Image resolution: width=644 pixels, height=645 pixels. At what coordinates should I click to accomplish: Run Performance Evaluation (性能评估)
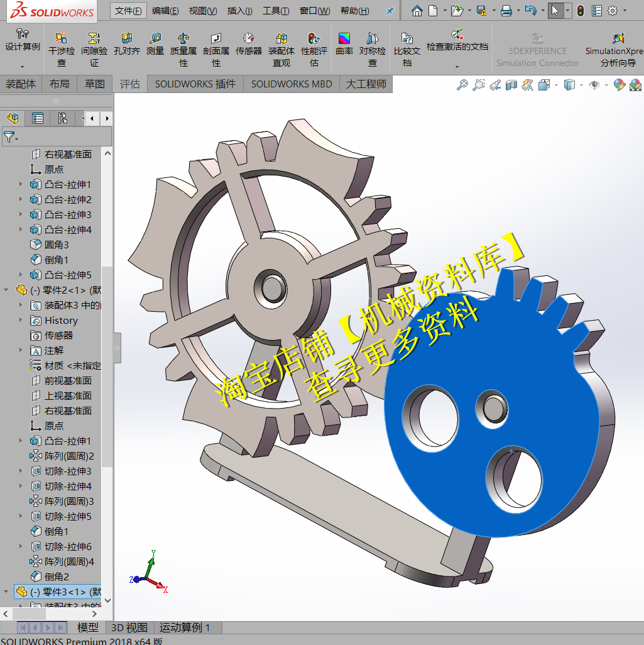tap(314, 50)
